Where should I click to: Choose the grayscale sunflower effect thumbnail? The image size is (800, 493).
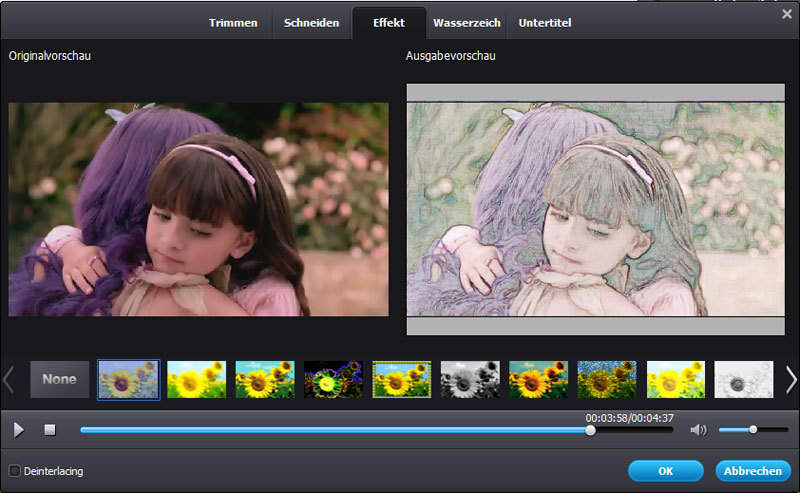(470, 380)
